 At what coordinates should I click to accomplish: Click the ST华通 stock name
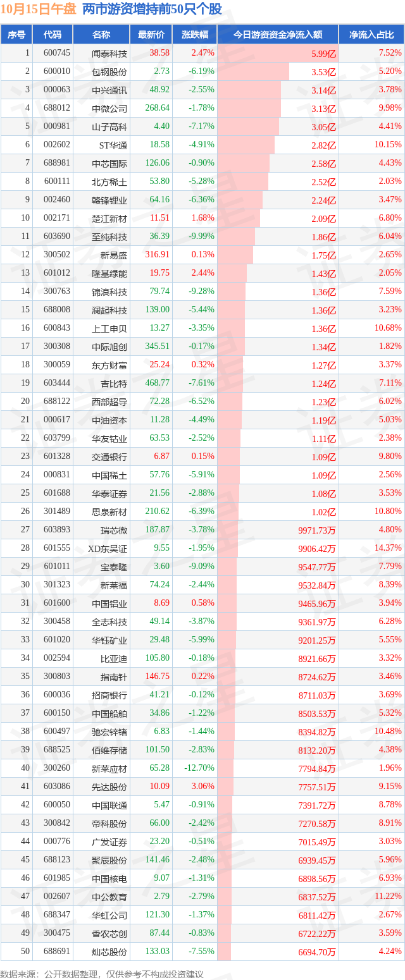(113, 145)
